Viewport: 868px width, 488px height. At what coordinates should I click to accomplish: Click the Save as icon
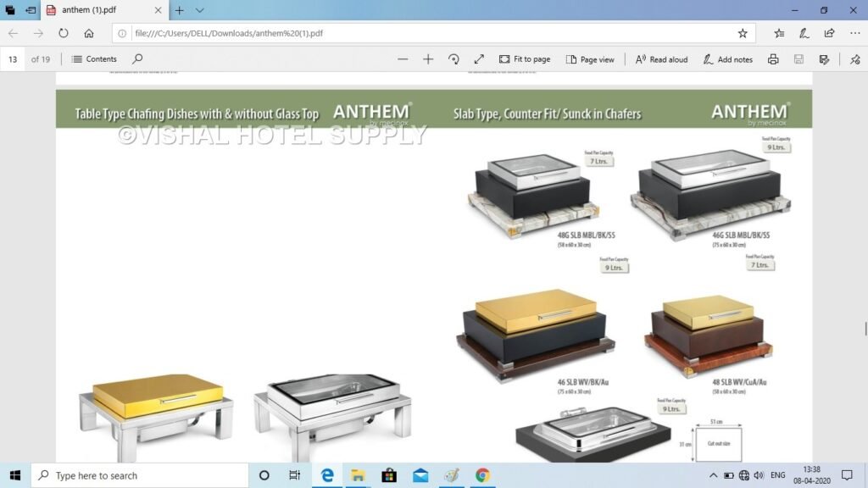pos(824,59)
